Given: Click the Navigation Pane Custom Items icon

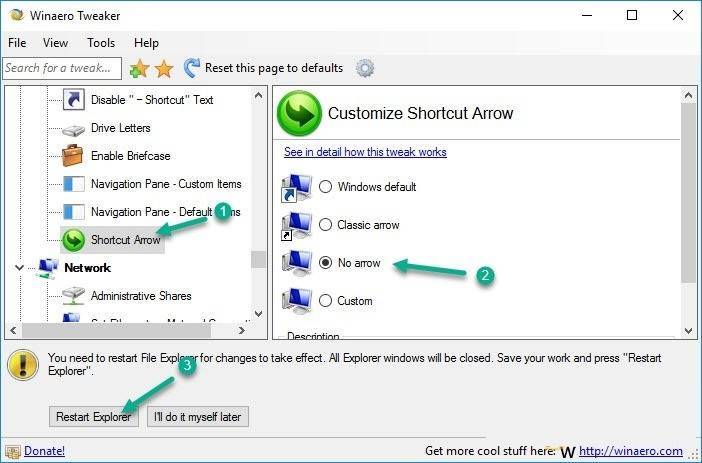Looking at the screenshot, I should pyautogui.click(x=73, y=184).
